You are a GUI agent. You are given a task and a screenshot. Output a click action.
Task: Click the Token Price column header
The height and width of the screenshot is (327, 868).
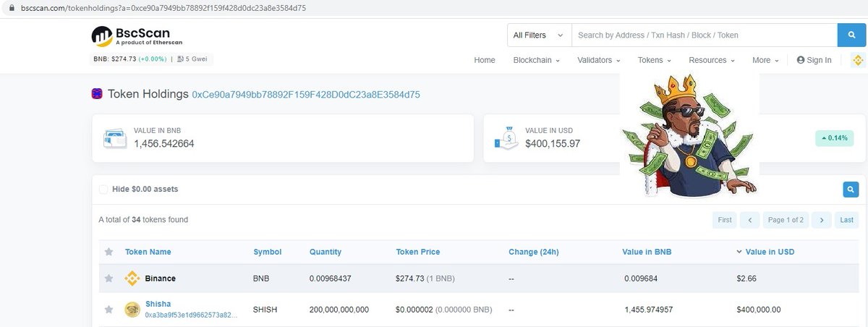[x=418, y=252]
